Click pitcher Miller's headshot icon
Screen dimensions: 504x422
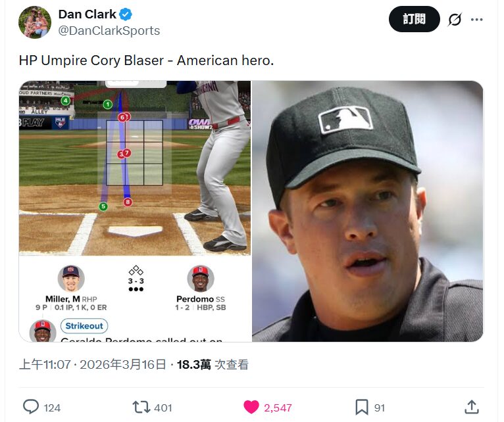70,279
